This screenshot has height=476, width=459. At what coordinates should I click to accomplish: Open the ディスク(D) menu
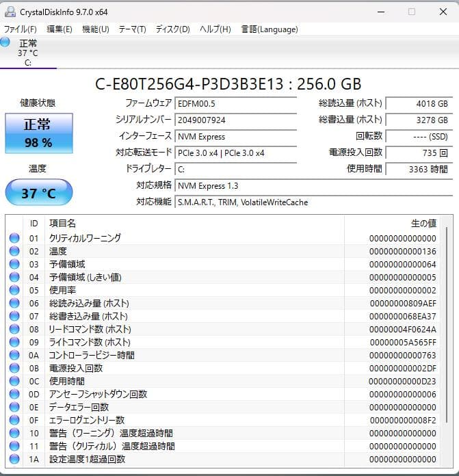173,29
